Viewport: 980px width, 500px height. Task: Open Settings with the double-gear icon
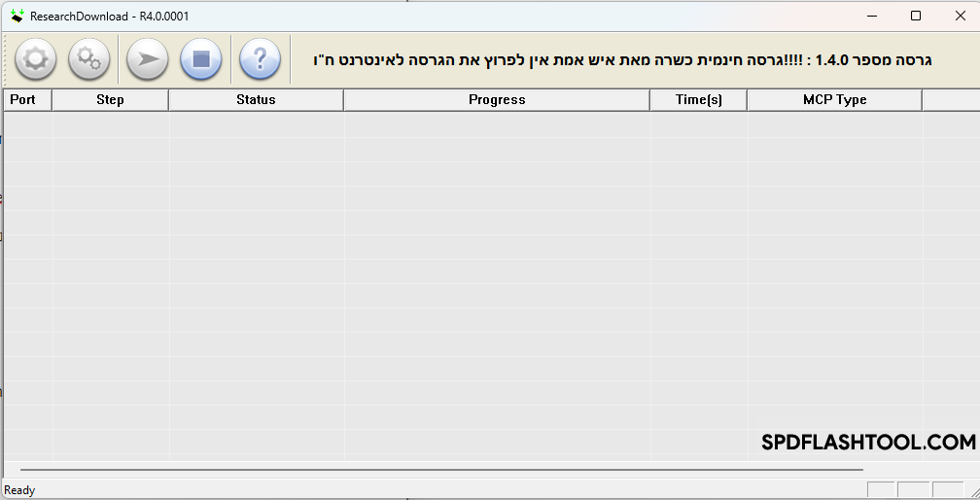coord(88,59)
